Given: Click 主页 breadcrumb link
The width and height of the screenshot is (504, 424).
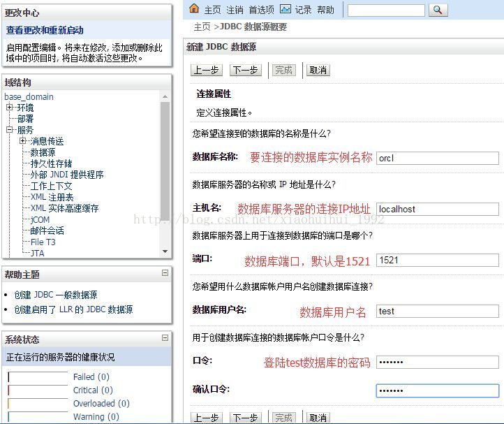Looking at the screenshot, I should click(x=202, y=27).
